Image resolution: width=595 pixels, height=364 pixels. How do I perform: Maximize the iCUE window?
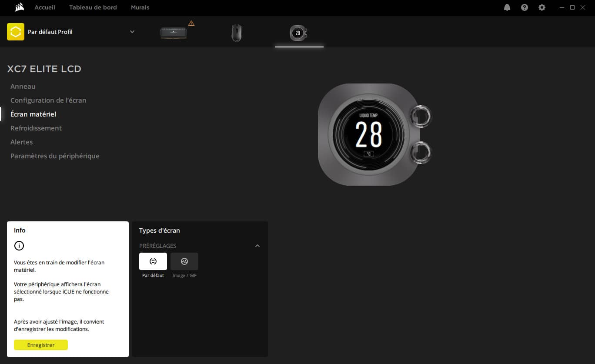tap(572, 7)
